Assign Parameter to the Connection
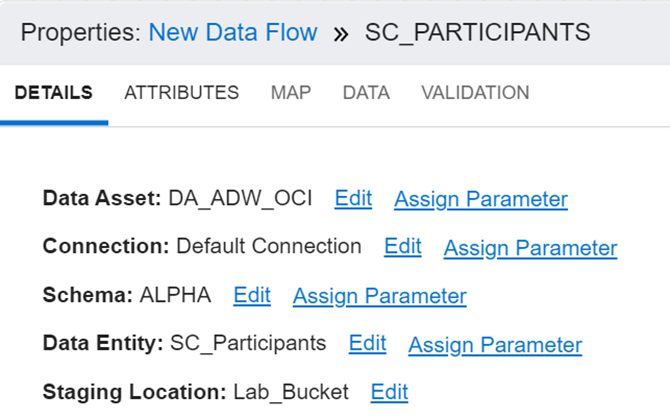The width and height of the screenshot is (670, 420). (x=530, y=247)
